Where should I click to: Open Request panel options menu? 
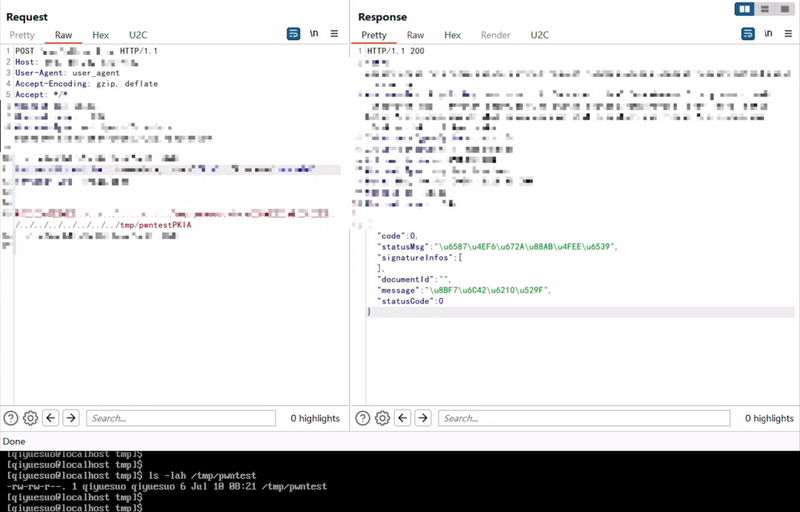coord(334,34)
